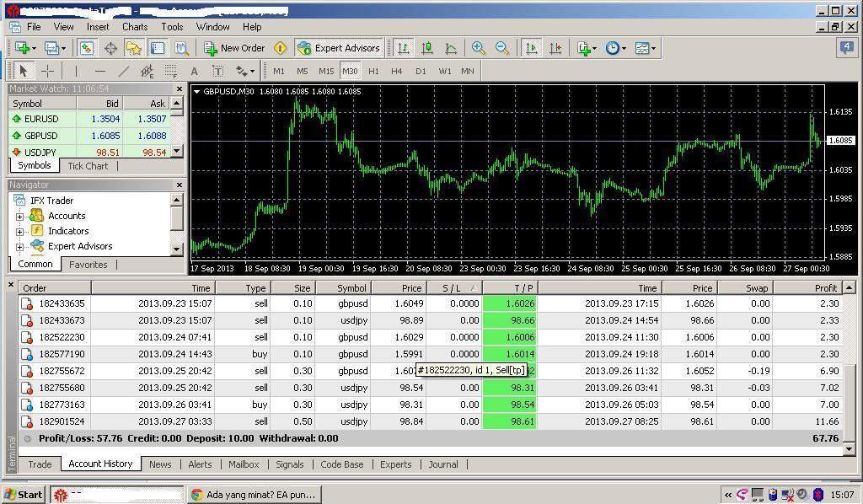
Task: Switch timeframe to M15
Action: coord(326,71)
